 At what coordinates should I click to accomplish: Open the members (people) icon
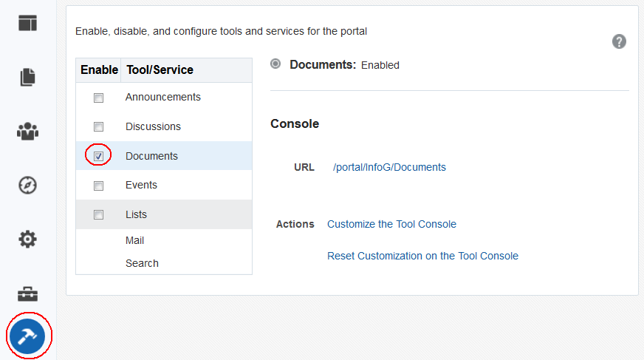[27, 131]
